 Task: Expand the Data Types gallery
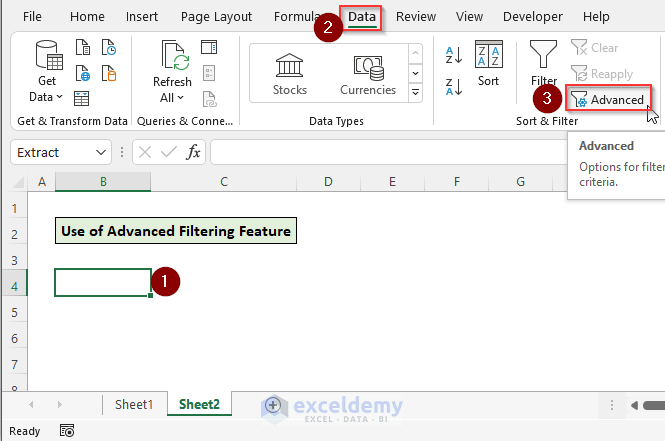point(416,92)
